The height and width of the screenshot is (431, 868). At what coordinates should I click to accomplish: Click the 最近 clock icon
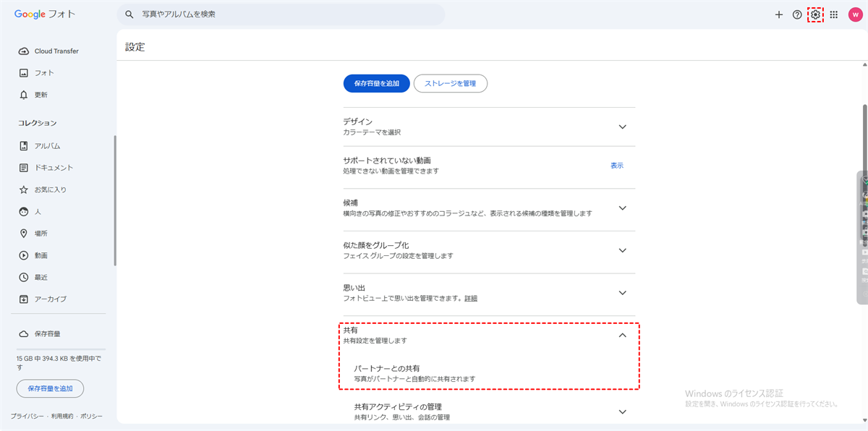23,277
